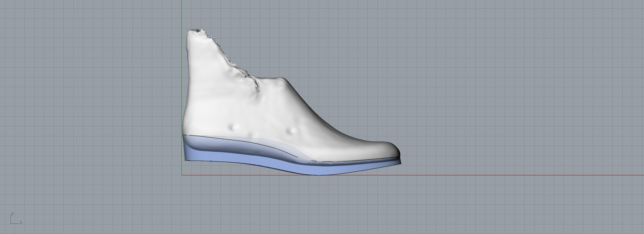The height and width of the screenshot is (234, 644).
Task: Click the y label of axis icon
Action: click(21, 222)
